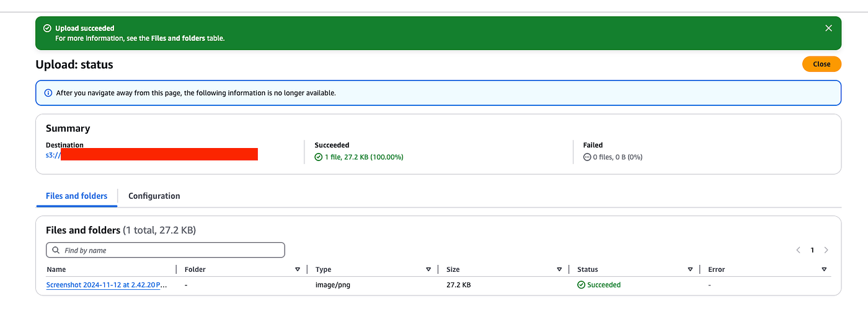
Task: Click the Succeeded check icon in Status column
Action: click(x=581, y=285)
